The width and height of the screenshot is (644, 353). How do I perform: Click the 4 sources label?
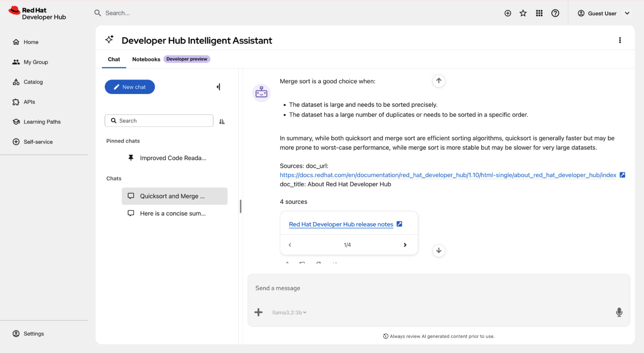(293, 201)
